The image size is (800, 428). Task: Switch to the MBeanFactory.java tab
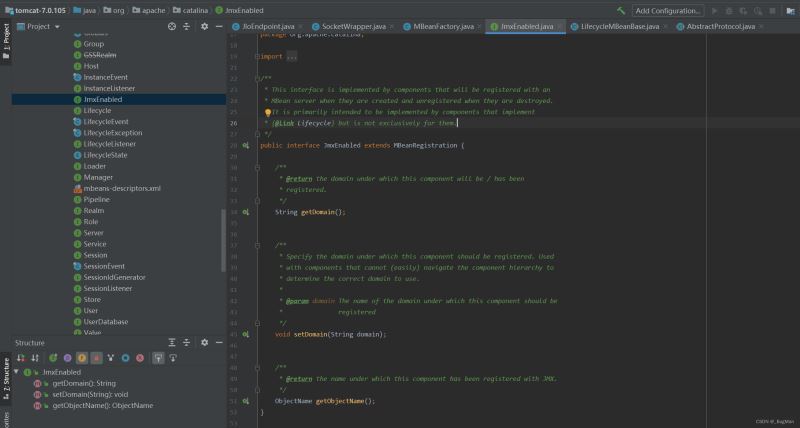pos(443,27)
